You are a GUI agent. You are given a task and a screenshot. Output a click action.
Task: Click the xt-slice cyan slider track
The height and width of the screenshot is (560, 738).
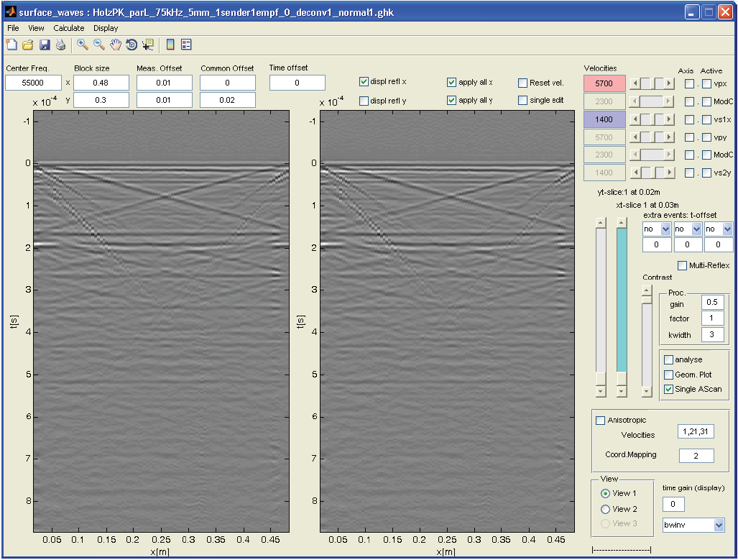(x=622, y=300)
